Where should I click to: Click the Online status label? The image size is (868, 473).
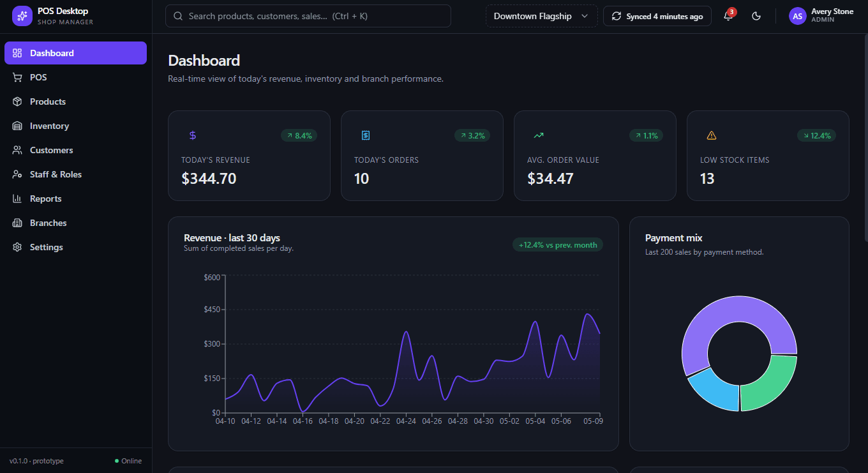tap(131, 461)
